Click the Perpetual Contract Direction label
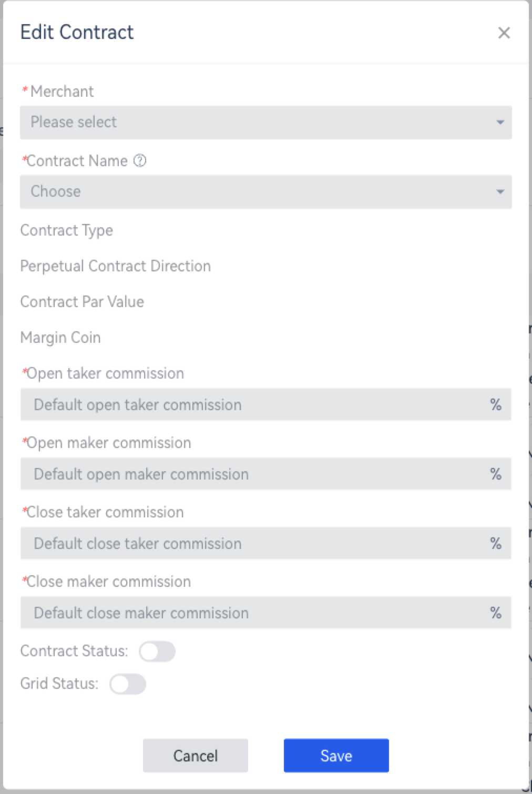This screenshot has width=532, height=794. coord(116,266)
